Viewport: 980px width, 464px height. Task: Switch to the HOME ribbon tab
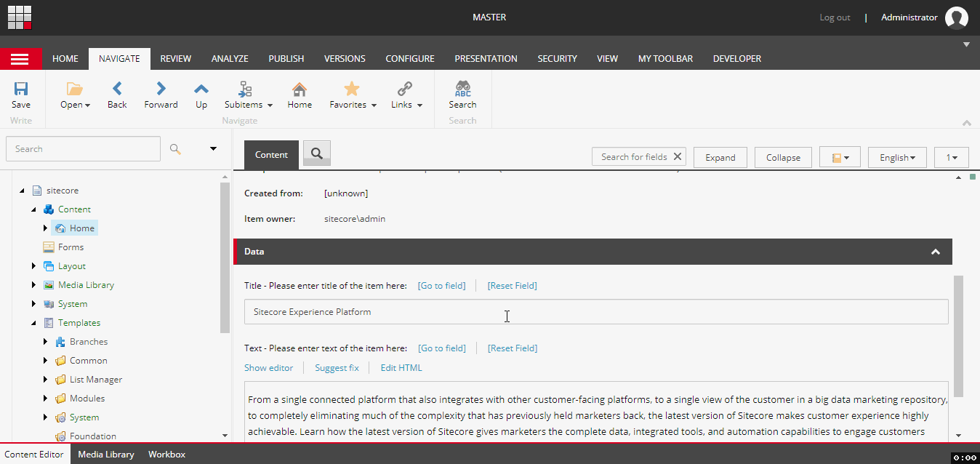(65, 59)
